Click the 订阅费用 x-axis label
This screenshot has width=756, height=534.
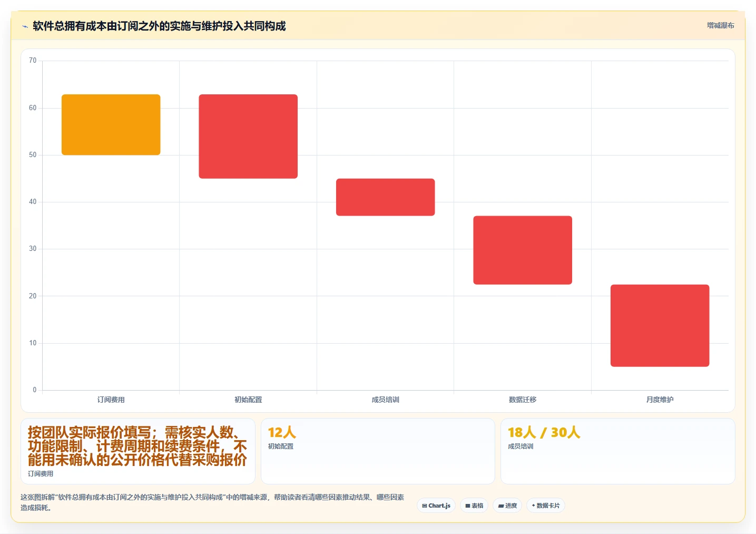[x=111, y=400]
